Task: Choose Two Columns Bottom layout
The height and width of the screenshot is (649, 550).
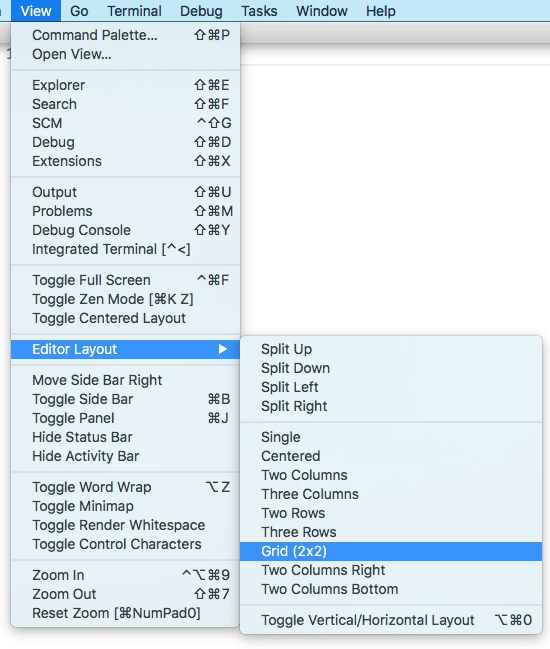Action: [x=391, y=589]
